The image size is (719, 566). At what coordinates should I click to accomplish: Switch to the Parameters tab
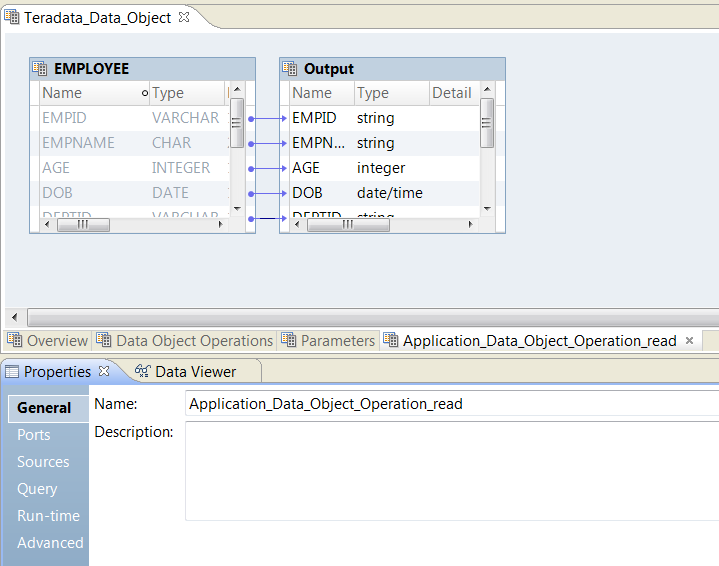(x=328, y=341)
